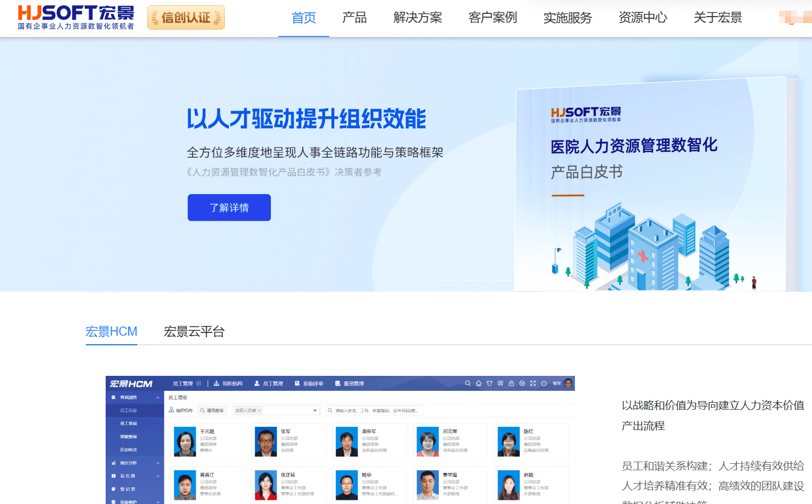Open the 解决方案 menu
This screenshot has height=504, width=812.
[x=418, y=18]
